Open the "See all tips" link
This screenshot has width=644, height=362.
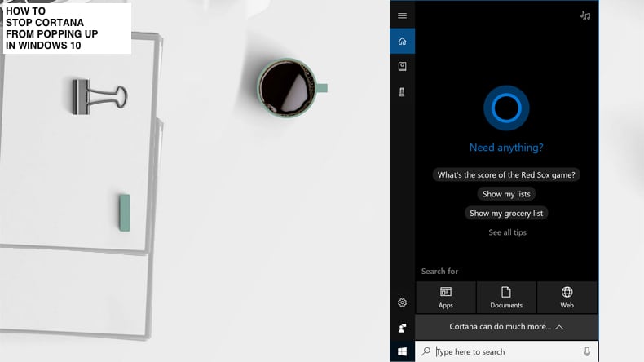(507, 232)
